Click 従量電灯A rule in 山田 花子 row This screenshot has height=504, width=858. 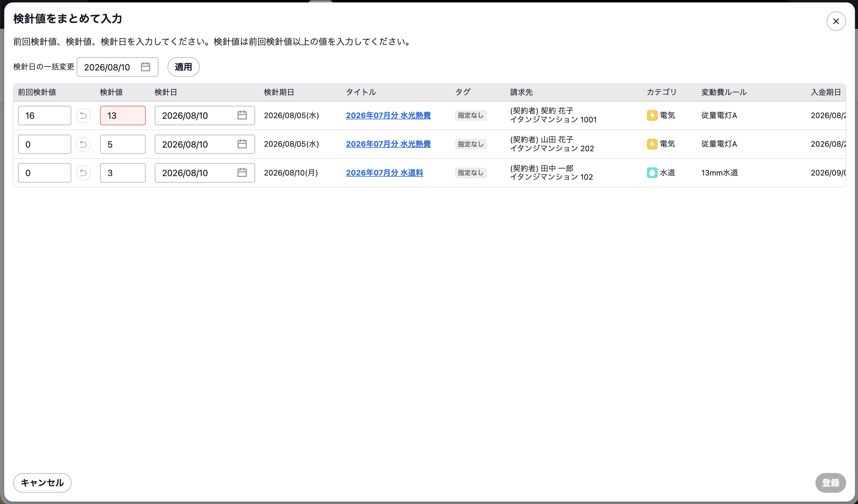pyautogui.click(x=719, y=144)
